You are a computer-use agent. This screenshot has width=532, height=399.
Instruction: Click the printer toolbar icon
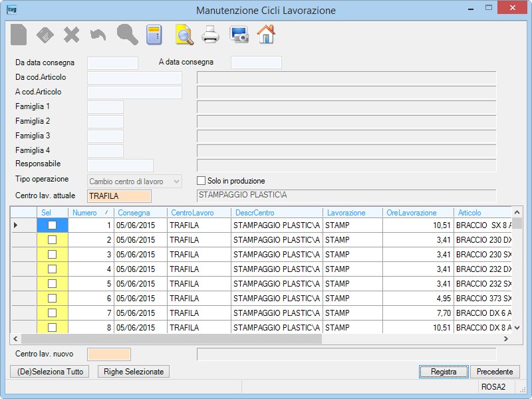211,35
